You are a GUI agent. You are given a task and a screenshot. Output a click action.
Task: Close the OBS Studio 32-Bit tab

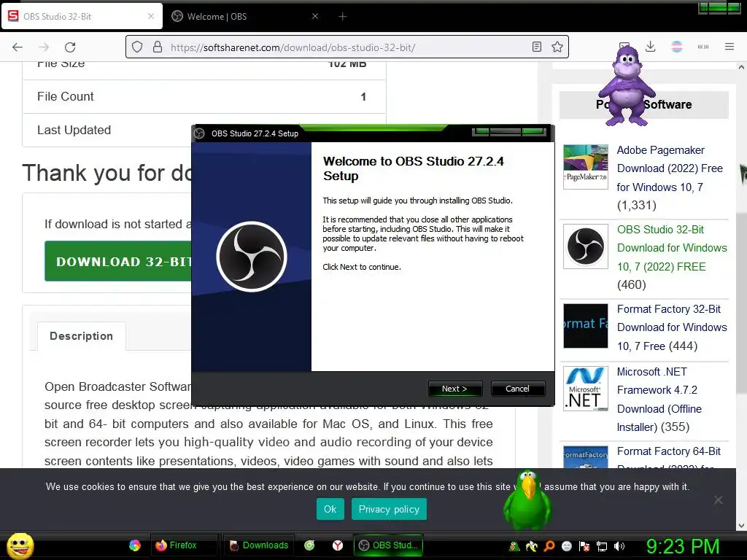point(151,16)
